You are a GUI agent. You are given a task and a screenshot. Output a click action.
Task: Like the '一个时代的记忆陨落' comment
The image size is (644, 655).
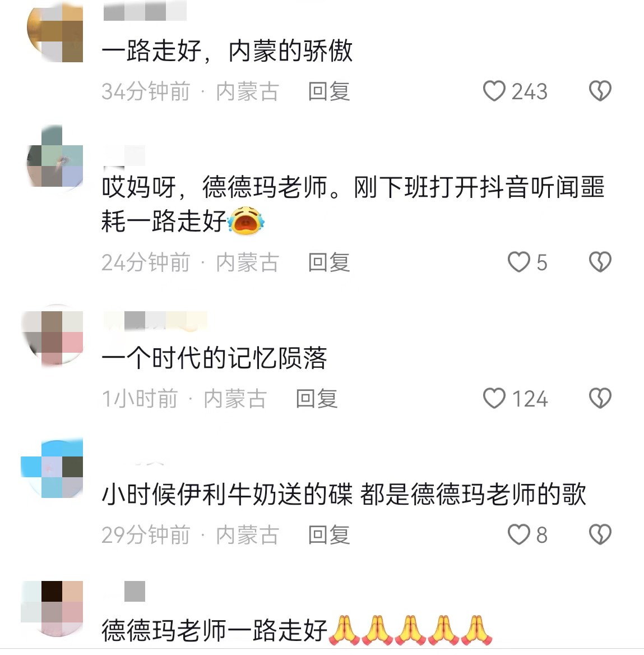click(494, 398)
